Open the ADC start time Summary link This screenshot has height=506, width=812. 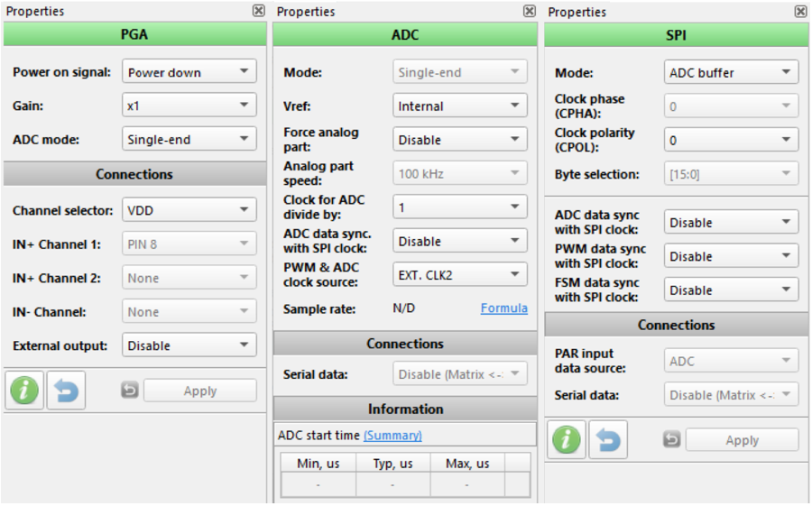(392, 435)
